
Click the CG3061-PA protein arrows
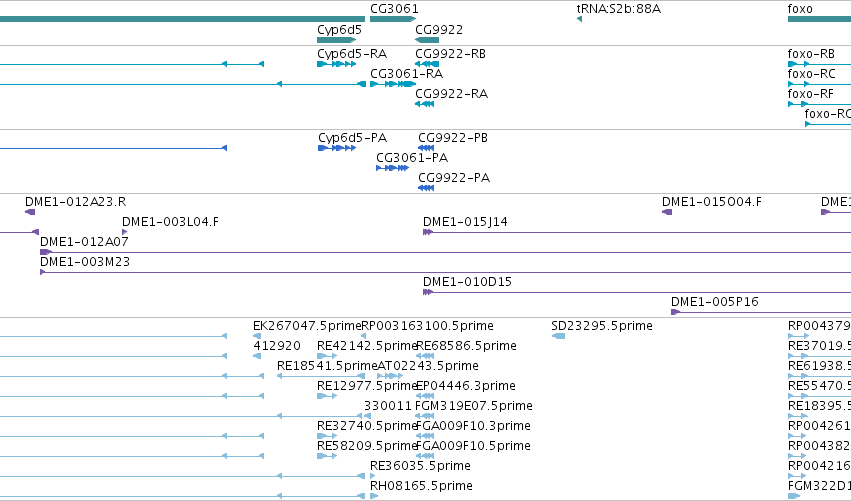[x=392, y=168]
